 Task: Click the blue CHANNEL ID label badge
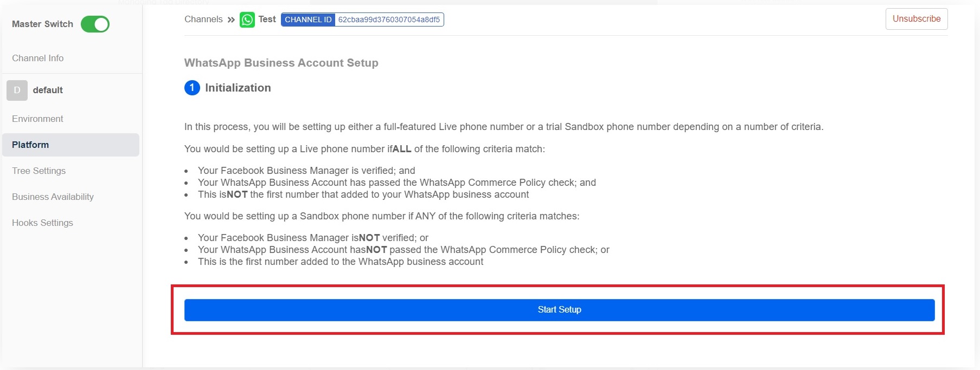(x=308, y=20)
